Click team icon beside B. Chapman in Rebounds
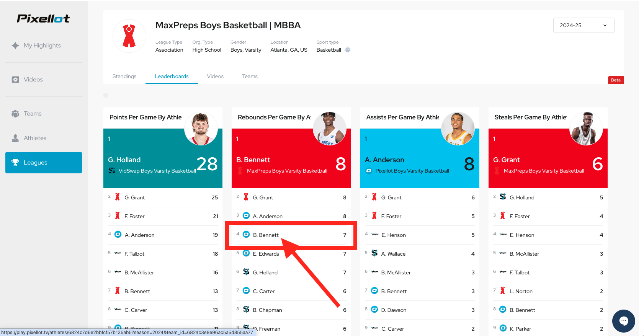 point(247,310)
